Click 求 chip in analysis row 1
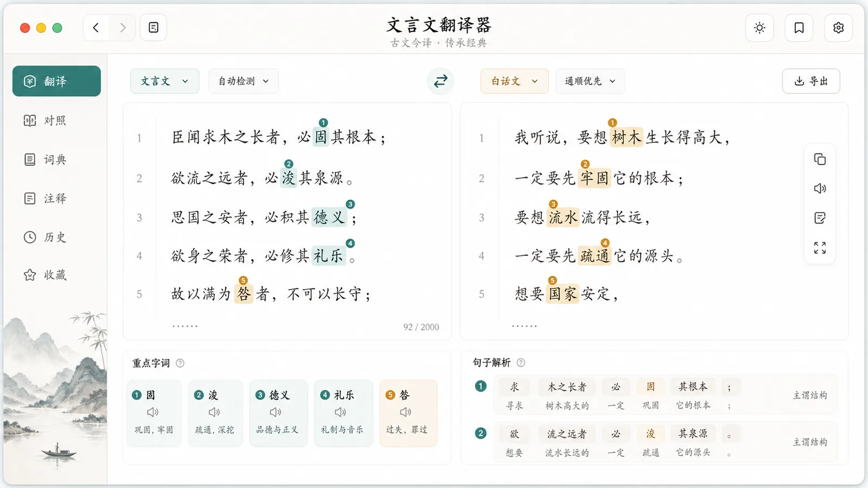 pos(514,387)
